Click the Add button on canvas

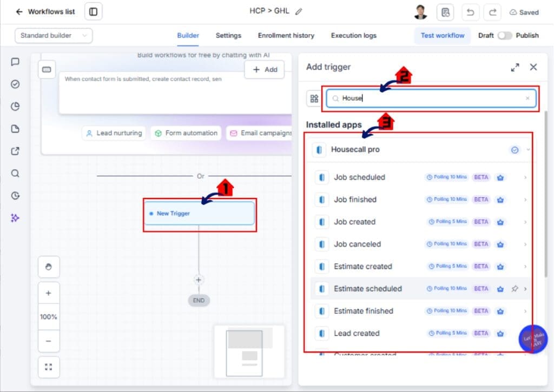[265, 70]
